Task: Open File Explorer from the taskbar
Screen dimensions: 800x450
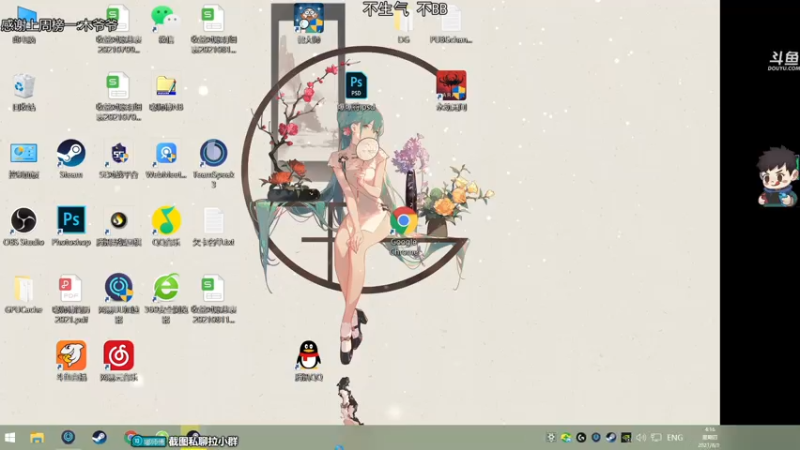Action: click(x=37, y=438)
